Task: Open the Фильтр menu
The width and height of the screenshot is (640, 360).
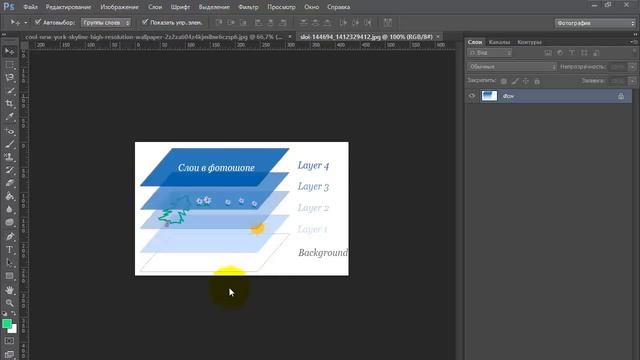Action: point(248,7)
